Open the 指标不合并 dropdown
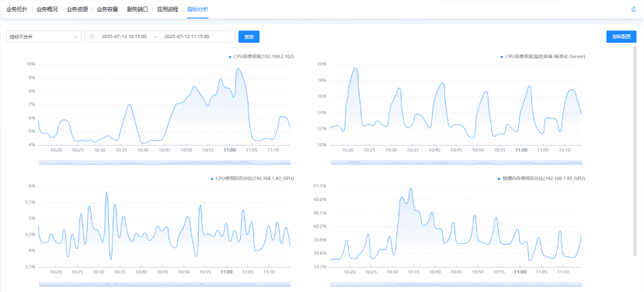This screenshot has width=644, height=292. click(x=44, y=36)
